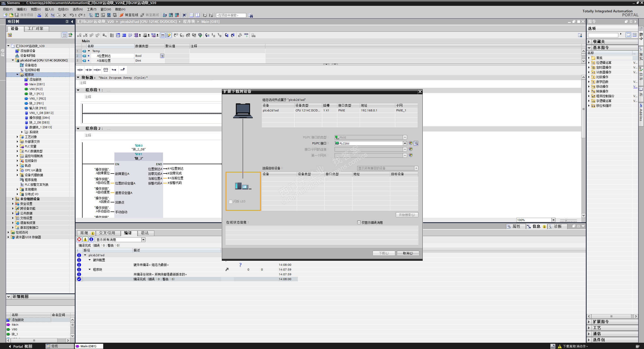This screenshot has height=349, width=644.
Task: Click the 开始搜索 start search button
Action: (407, 215)
